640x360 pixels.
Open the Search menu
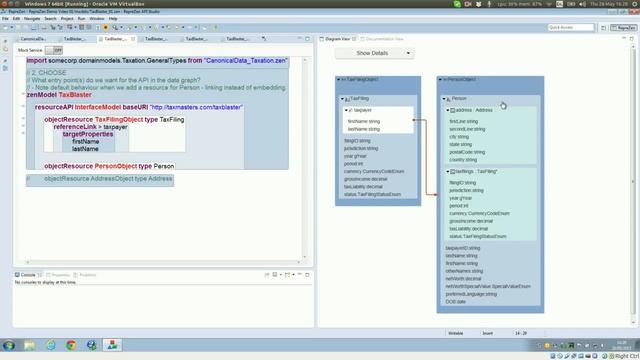(x=50, y=19)
